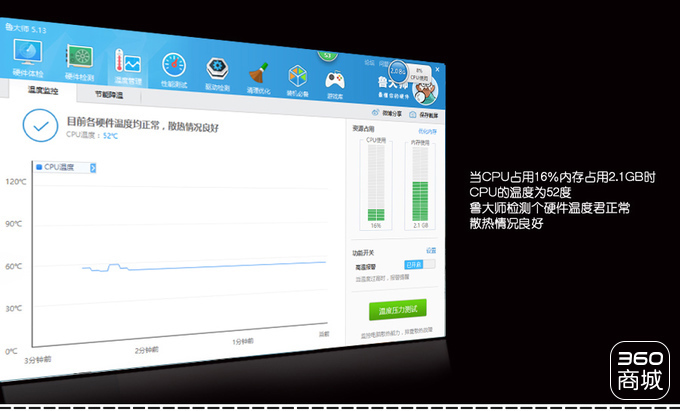Open 性能测试 performance gauge icon
Viewport: 680px width, 411px height.
point(174,65)
